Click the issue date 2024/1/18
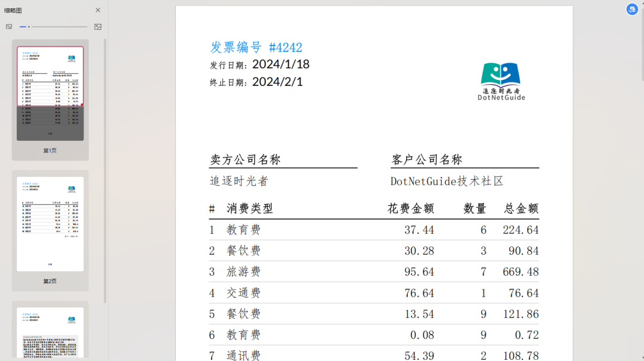The height and width of the screenshot is (361, 644). pyautogui.click(x=280, y=64)
